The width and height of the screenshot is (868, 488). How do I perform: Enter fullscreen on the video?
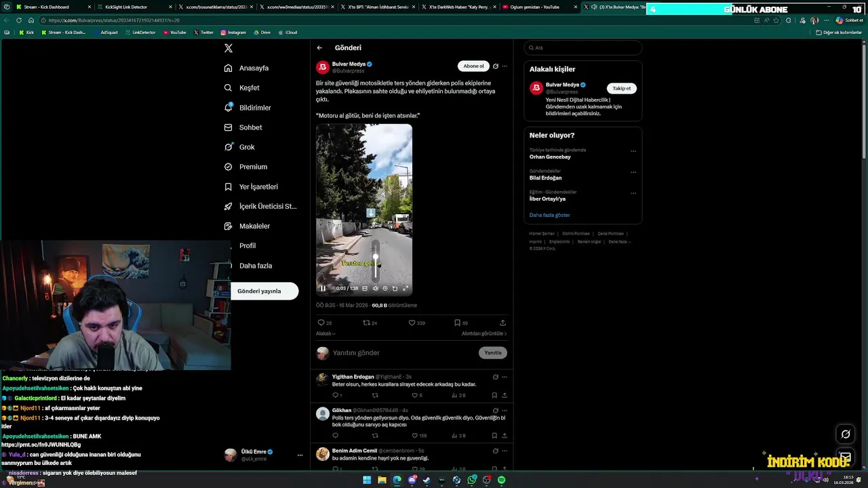[x=406, y=288]
